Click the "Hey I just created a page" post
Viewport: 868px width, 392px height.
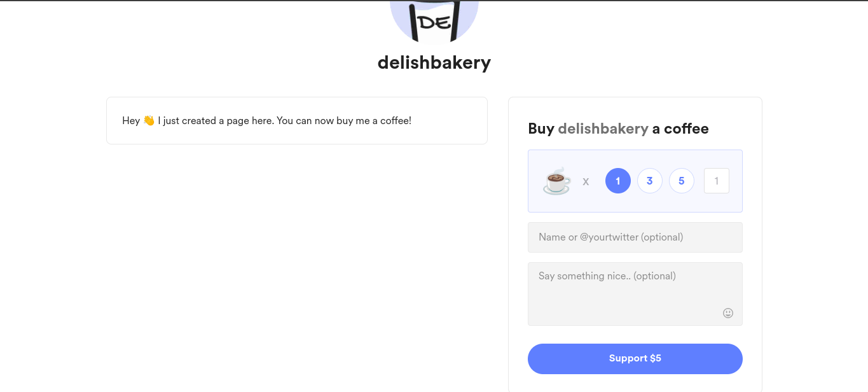[x=297, y=121]
